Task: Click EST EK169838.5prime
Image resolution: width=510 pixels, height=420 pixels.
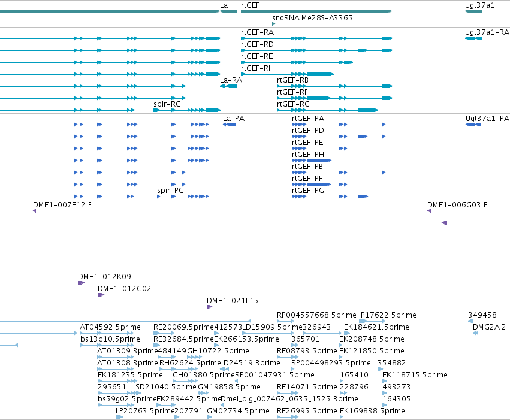Action: 372,411
